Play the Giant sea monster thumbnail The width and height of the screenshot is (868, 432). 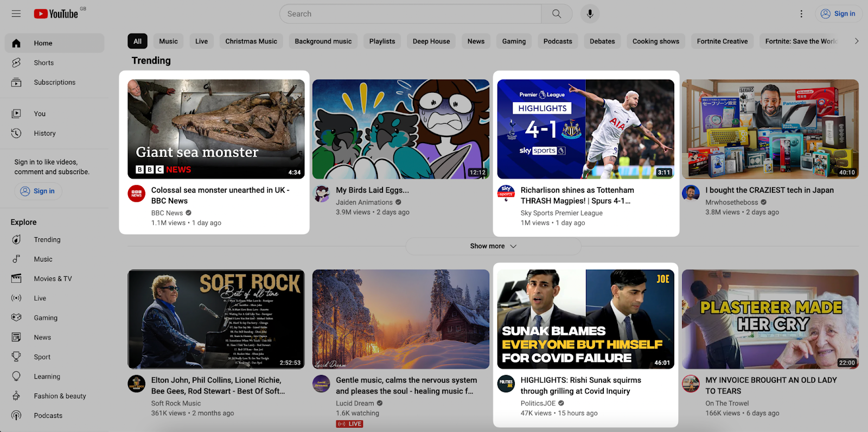tap(216, 129)
